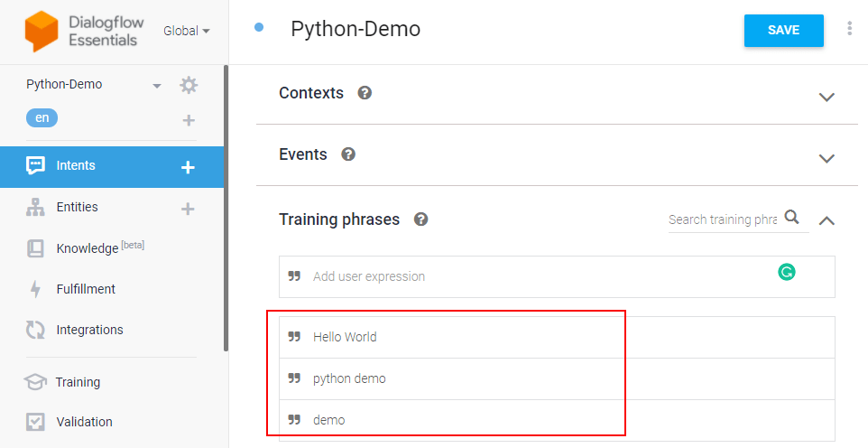Image resolution: width=868 pixels, height=448 pixels.
Task: Click the search magnifier for training phrases
Action: (x=792, y=217)
